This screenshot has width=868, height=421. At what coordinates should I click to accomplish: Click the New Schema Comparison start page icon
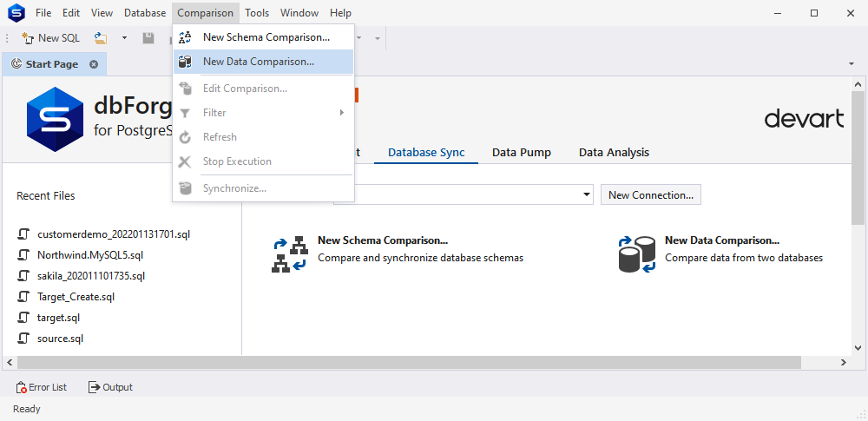(290, 255)
